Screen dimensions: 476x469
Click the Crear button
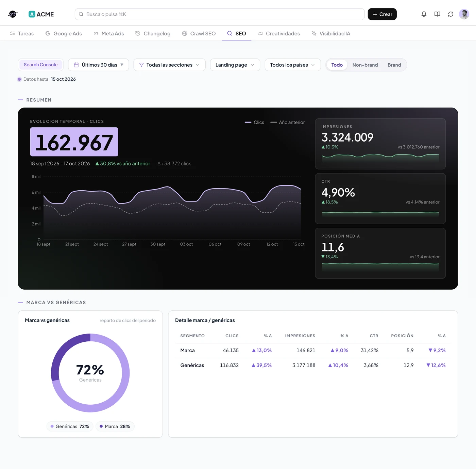[382, 14]
